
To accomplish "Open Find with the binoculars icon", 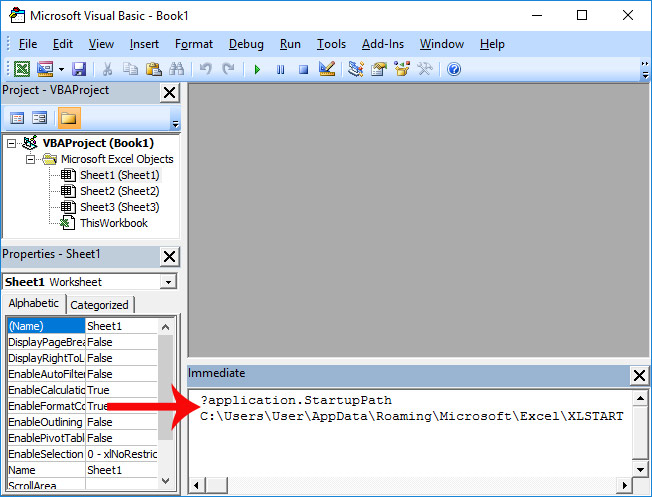I will 177,69.
